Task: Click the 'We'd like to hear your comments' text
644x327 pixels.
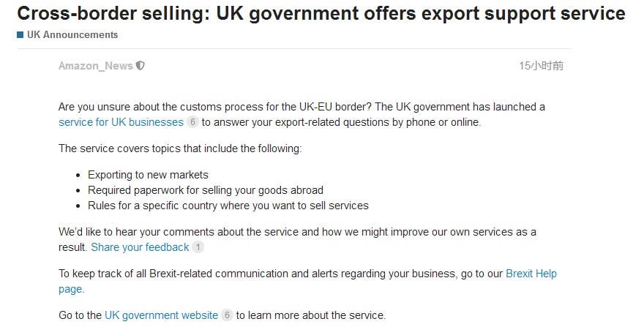Action: (297, 232)
